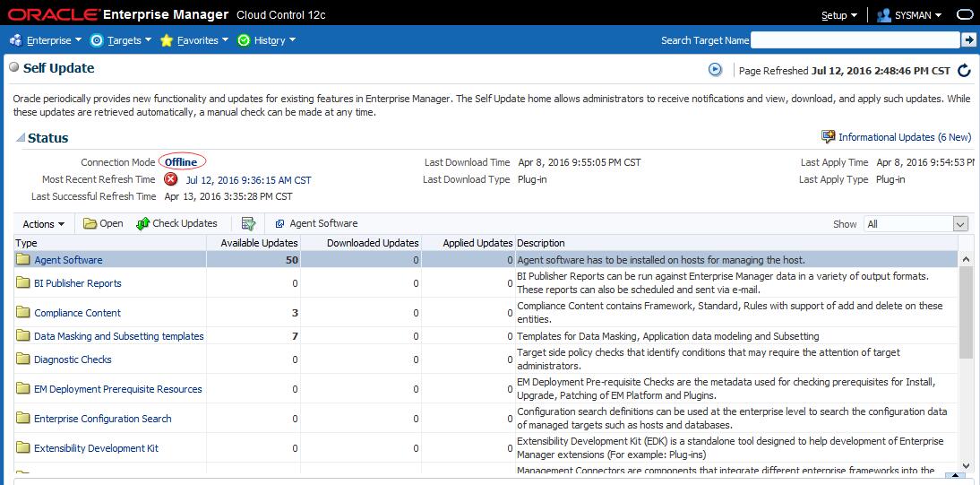Screen dimensions: 980x485
Task: Click the red refresh error icon
Action: 170,179
